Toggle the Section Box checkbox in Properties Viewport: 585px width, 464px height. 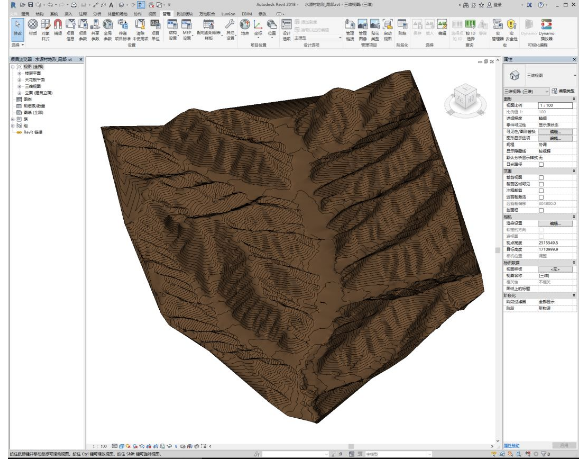[541, 210]
